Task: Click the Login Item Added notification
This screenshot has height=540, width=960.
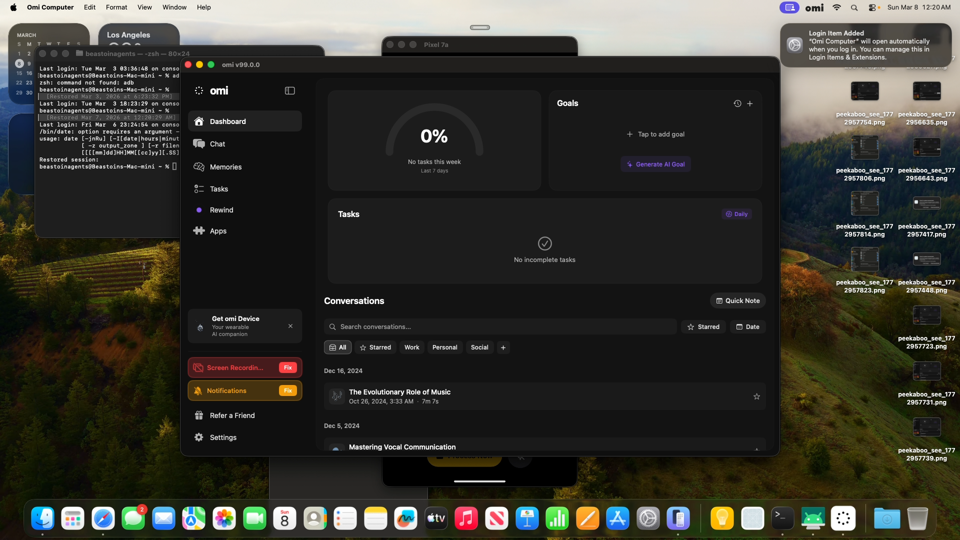Action: click(x=866, y=45)
